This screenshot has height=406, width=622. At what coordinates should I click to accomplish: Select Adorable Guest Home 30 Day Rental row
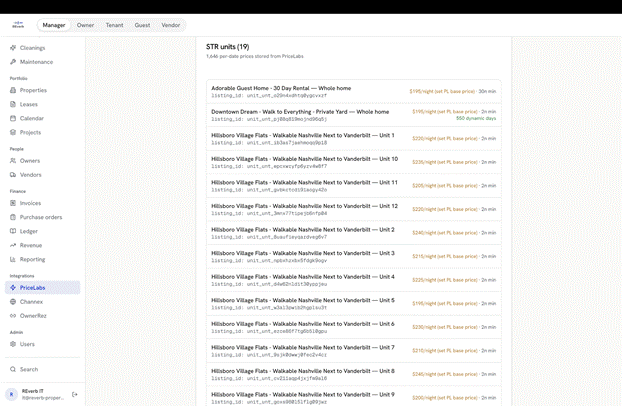(x=353, y=92)
